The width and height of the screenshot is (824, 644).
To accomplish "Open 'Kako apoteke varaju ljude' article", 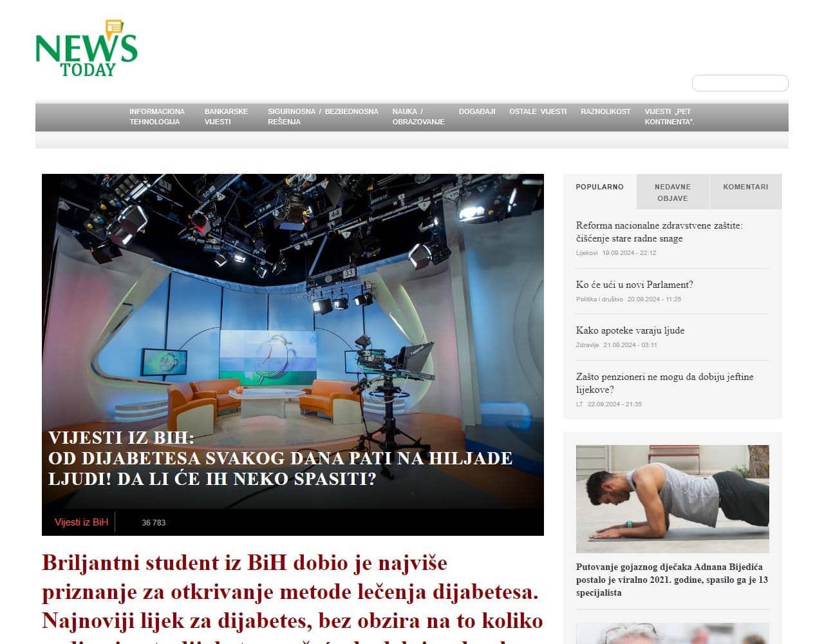I will coord(630,330).
